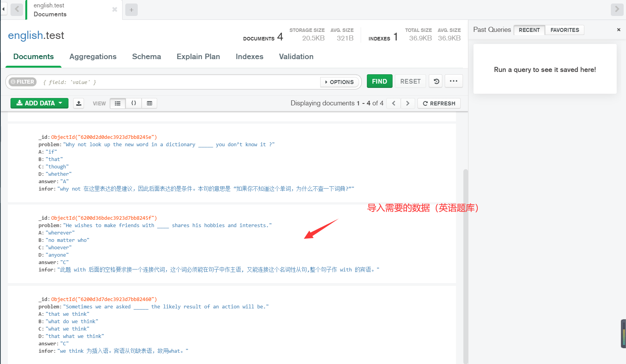626x364 pixels.
Task: Close the Past Queries panel
Action: click(619, 30)
